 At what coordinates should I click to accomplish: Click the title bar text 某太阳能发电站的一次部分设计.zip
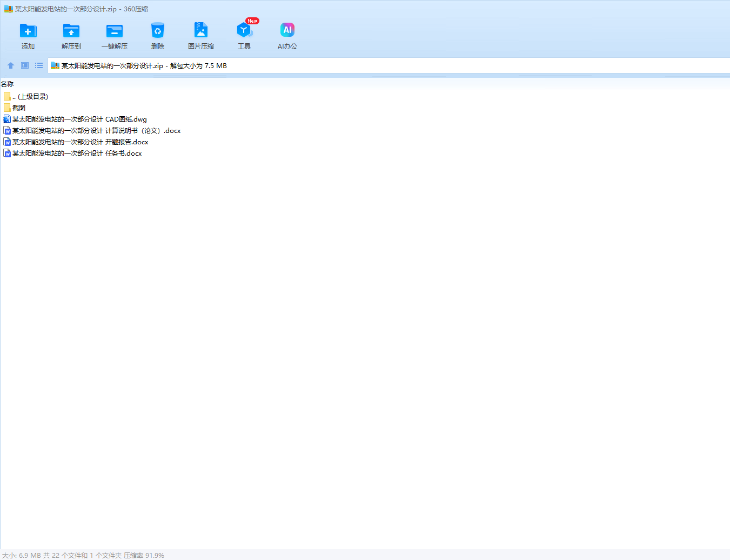point(65,9)
